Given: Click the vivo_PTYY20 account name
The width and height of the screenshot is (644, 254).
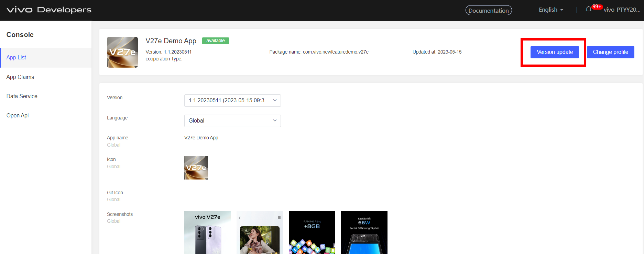Looking at the screenshot, I should pos(622,10).
